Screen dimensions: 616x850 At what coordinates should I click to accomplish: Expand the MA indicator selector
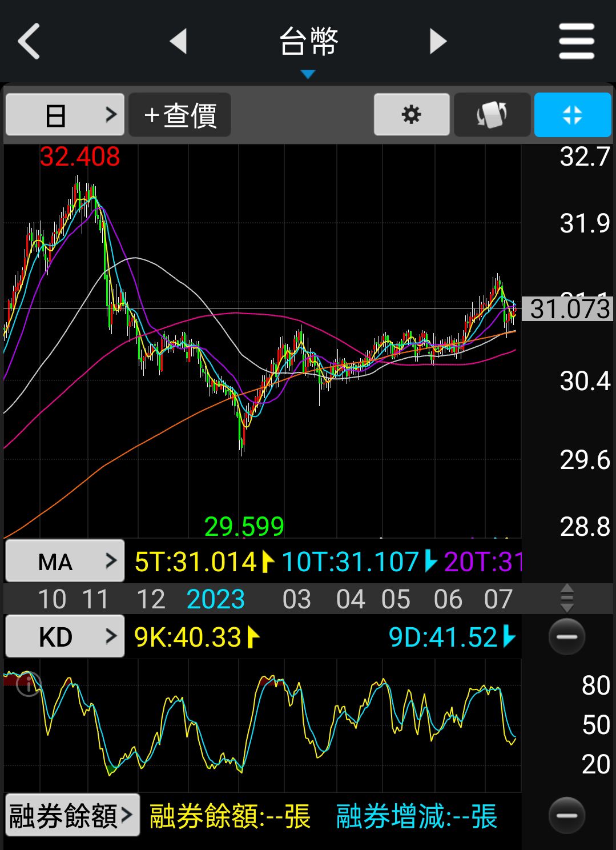tap(65, 562)
